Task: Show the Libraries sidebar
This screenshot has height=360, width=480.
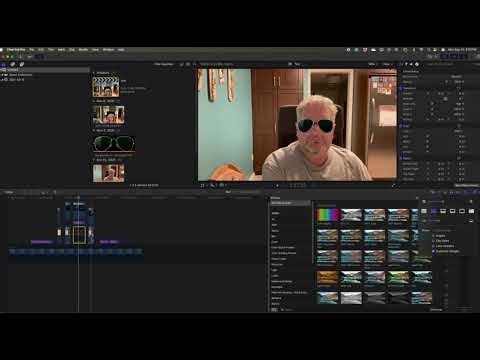Action: (4, 64)
